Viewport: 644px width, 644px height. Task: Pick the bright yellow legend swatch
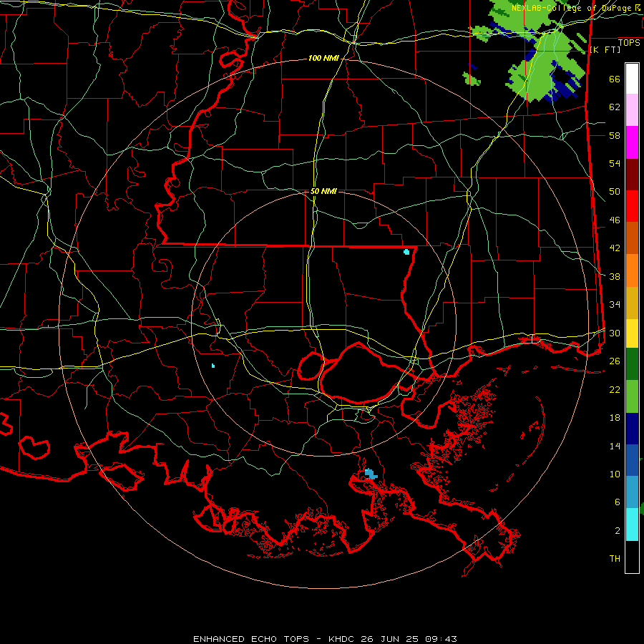[x=632, y=333]
